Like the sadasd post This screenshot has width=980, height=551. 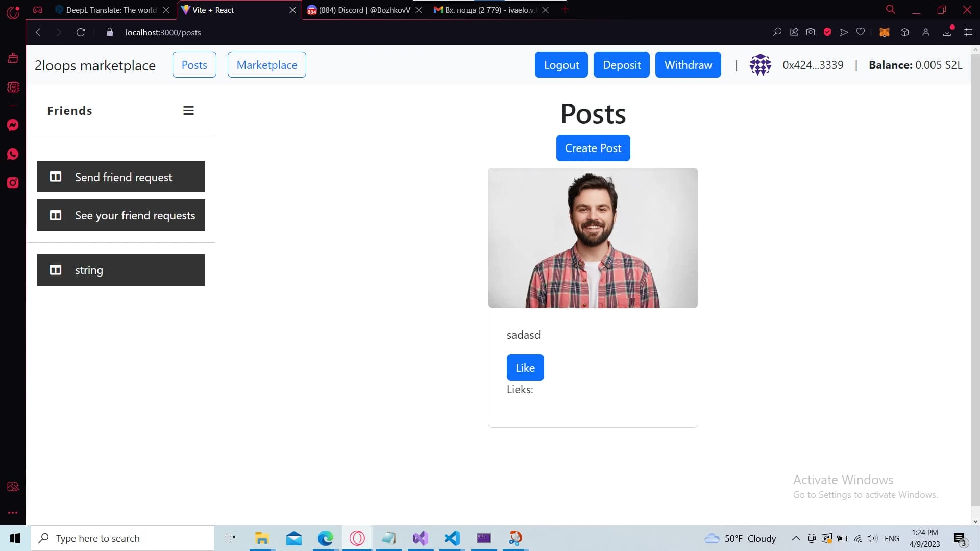pos(525,367)
